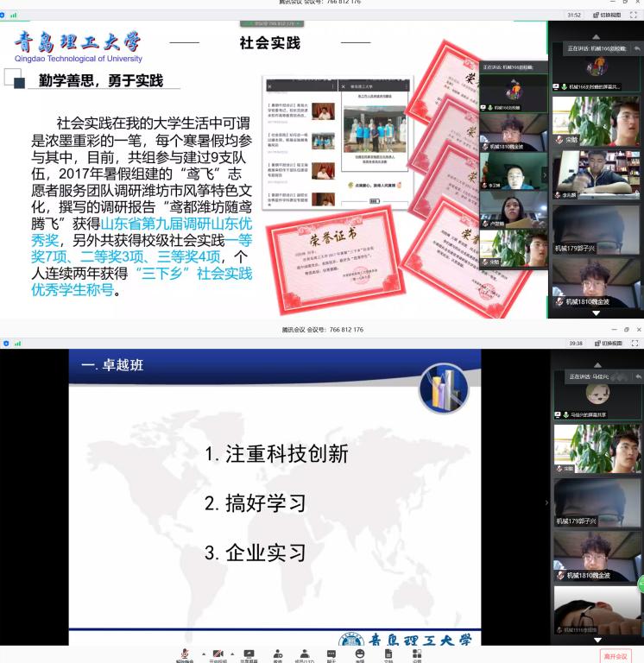644x663 pixels.
Task: Open the Members (成员) list
Action: 304,654
